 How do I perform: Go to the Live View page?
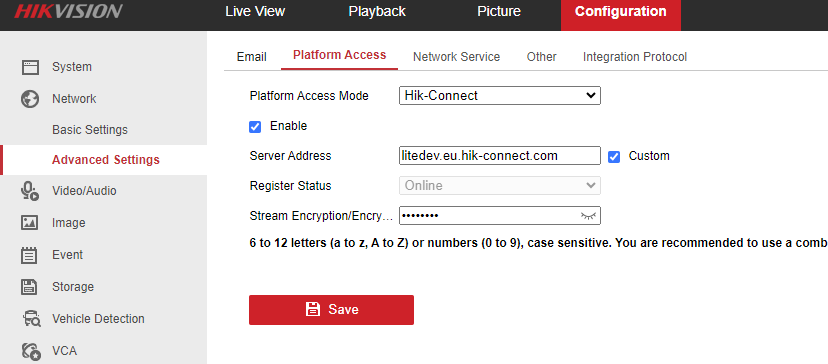pyautogui.click(x=255, y=12)
